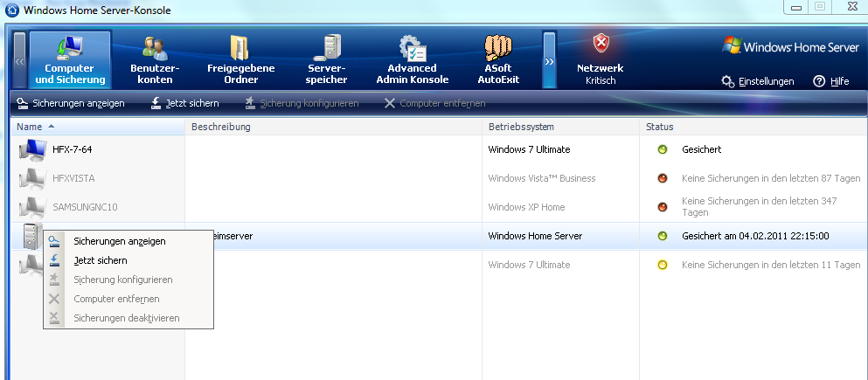
Task: Sort by the Name column header
Action: point(98,127)
